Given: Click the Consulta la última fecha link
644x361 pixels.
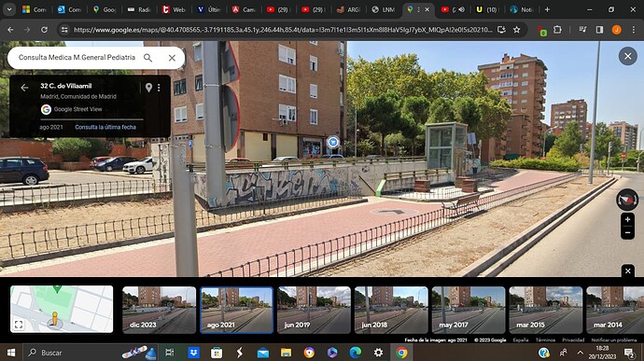Looking at the screenshot, I should [105, 127].
